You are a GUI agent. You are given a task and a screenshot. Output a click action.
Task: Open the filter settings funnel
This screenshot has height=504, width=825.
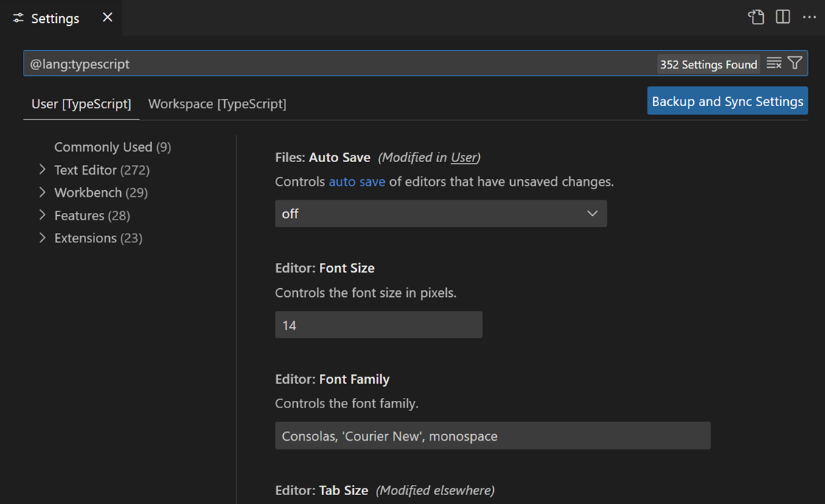pyautogui.click(x=795, y=63)
